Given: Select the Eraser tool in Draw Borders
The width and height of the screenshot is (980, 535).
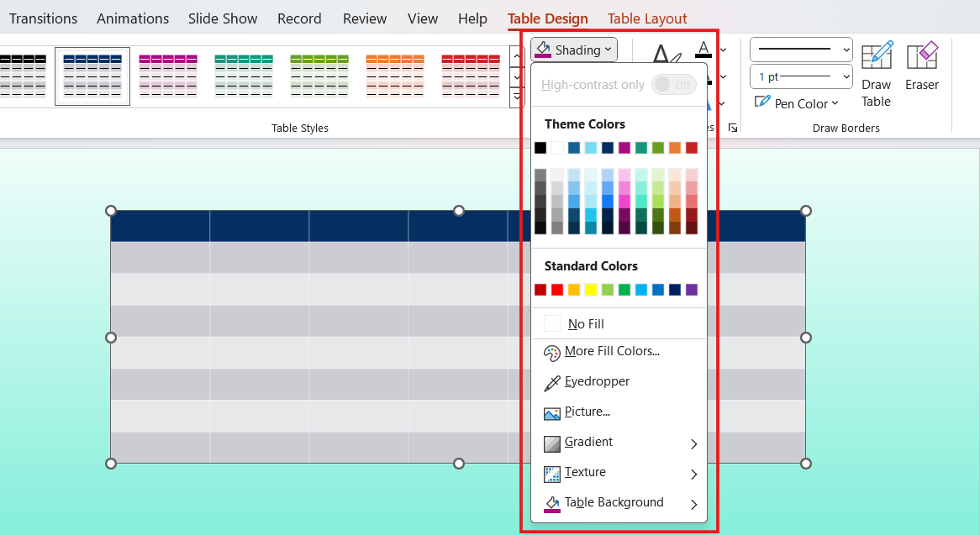Looking at the screenshot, I should coord(922,67).
